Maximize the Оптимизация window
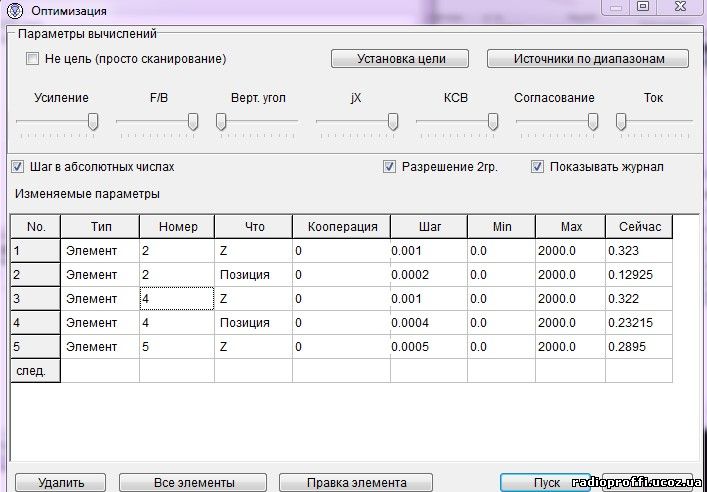This screenshot has height=492, width=707. (x=643, y=6)
